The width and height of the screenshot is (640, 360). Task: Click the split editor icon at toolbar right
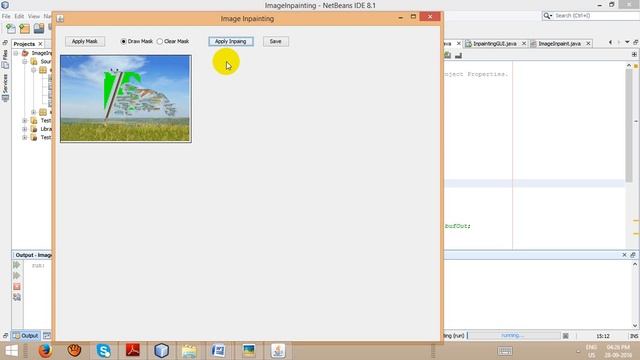[x=634, y=54]
